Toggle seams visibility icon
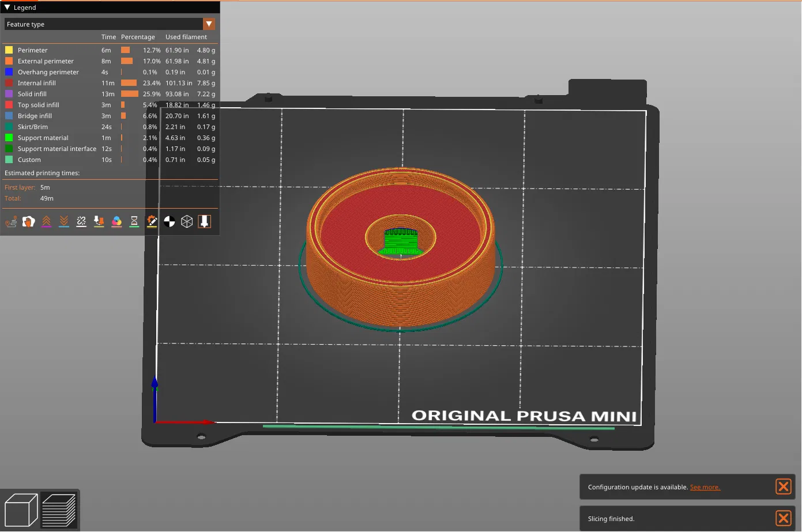The image size is (802, 532). [81, 221]
